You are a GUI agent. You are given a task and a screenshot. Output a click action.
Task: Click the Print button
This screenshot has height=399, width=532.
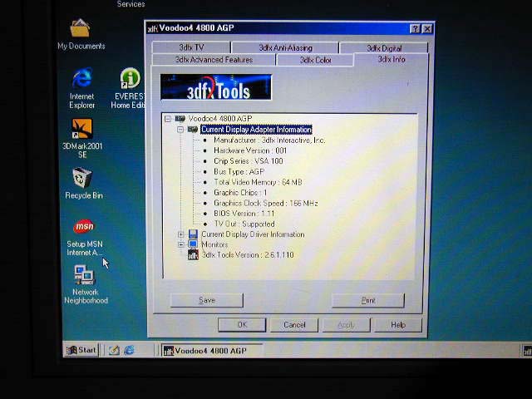point(367,300)
